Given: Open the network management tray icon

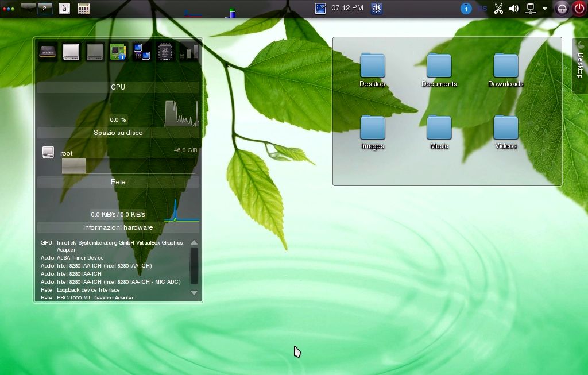Looking at the screenshot, I should [x=530, y=9].
